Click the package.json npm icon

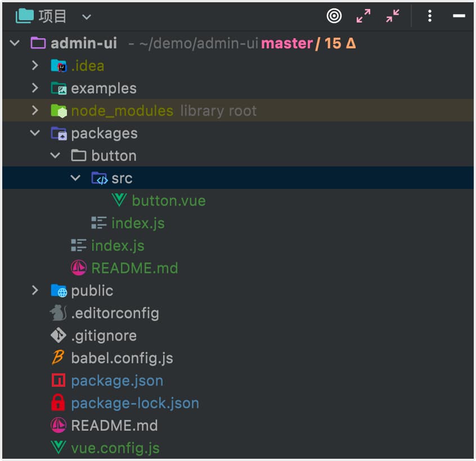coord(59,380)
